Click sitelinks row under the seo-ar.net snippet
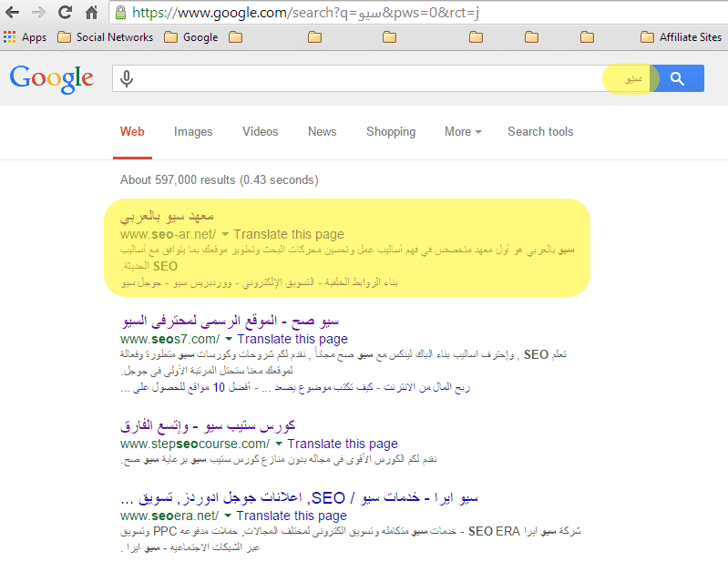Screen dimensions: 728x572 260,282
